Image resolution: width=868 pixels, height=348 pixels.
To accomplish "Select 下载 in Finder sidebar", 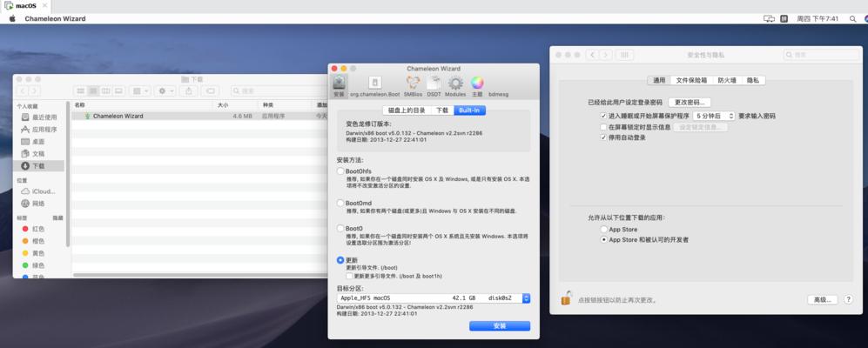I will [x=39, y=166].
